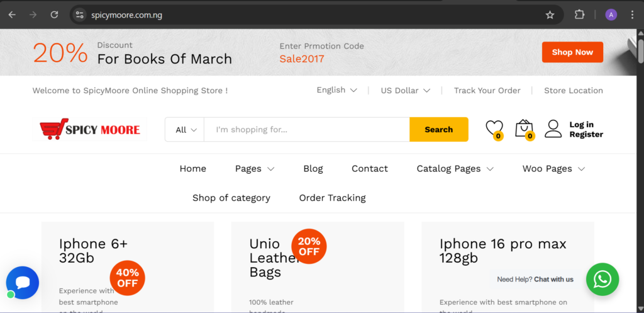The height and width of the screenshot is (313, 644).
Task: Go to the Blog menu item
Action: [313, 169]
